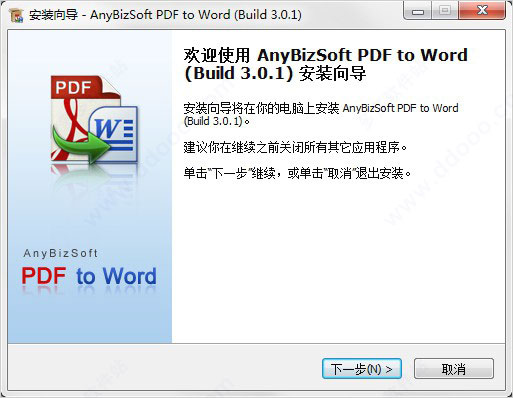Click the 单击"下一步"继续 instruction text

coord(297,173)
